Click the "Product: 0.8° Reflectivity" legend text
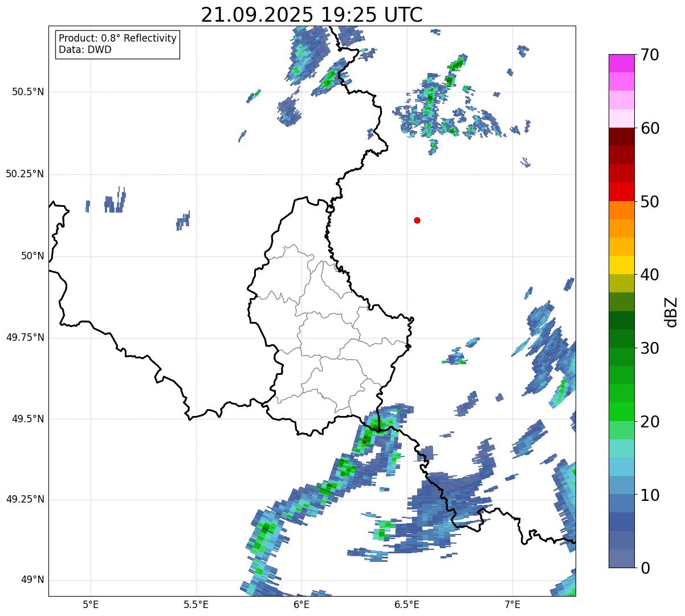The width and height of the screenshot is (685, 616). [118, 38]
